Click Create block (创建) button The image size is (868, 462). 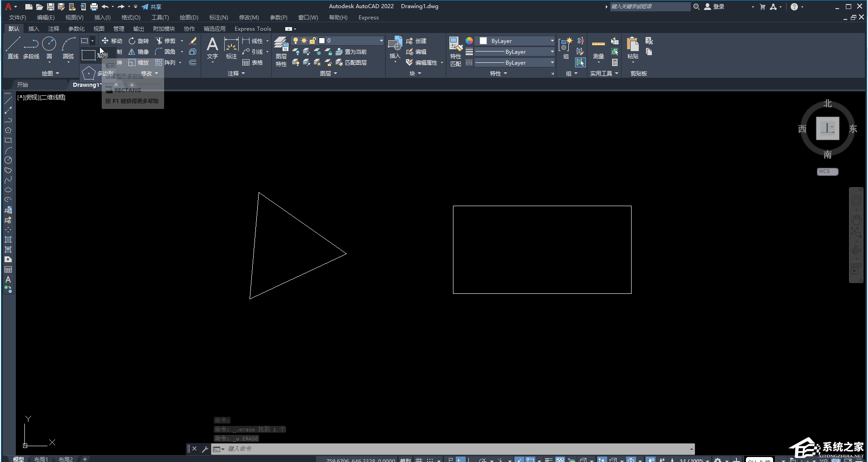pyautogui.click(x=416, y=41)
